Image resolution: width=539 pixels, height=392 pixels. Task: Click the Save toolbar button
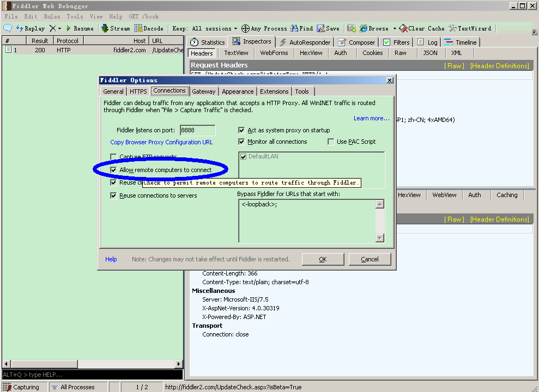(328, 28)
